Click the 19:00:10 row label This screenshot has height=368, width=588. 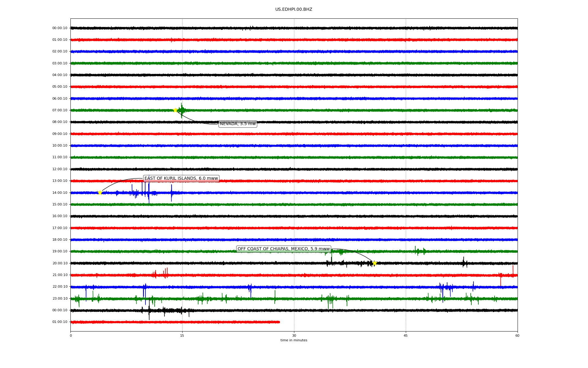(60, 251)
